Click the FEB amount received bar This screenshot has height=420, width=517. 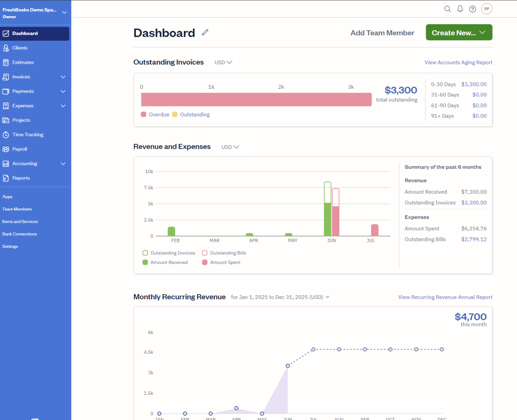tap(172, 231)
